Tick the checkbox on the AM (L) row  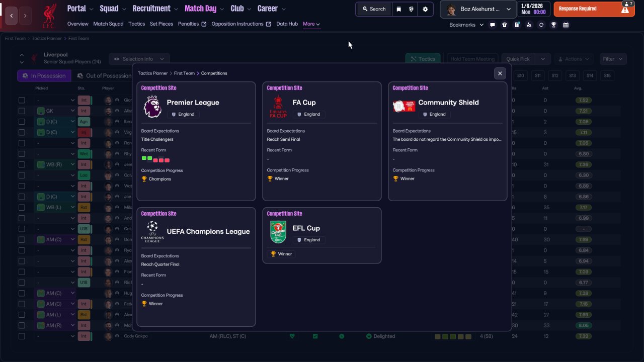[x=22, y=315]
